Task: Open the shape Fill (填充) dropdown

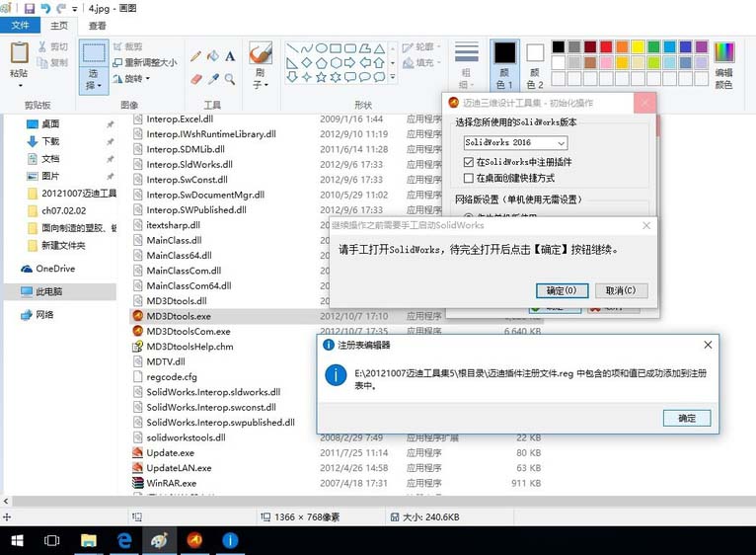Action: pos(421,62)
